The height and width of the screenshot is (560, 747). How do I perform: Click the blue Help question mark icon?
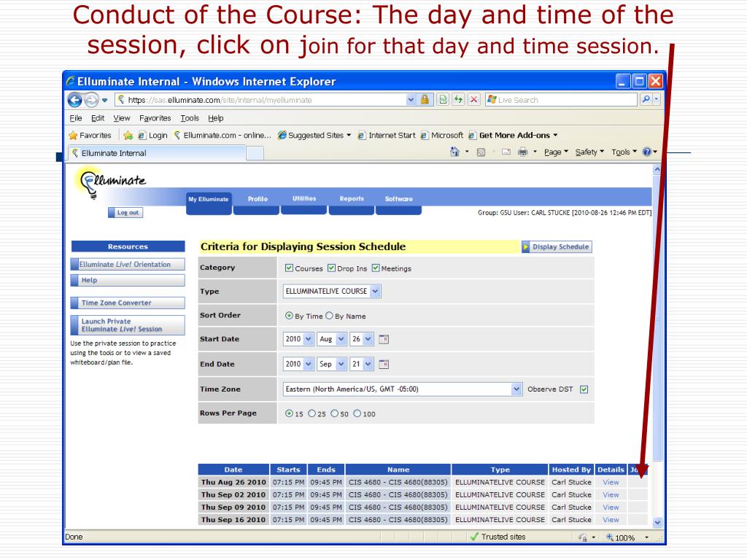coord(647,152)
